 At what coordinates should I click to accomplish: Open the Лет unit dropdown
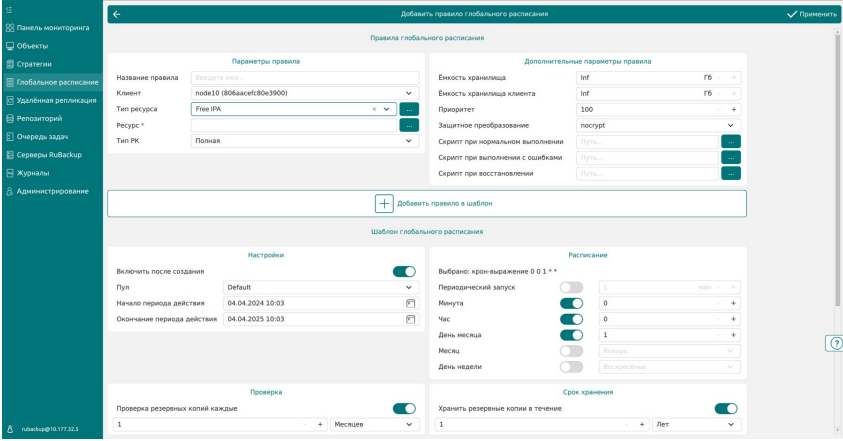point(696,425)
